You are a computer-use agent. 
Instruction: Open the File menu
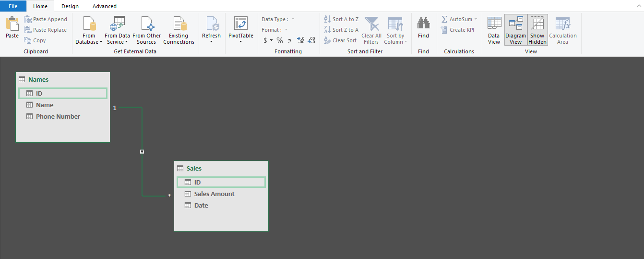tap(13, 6)
